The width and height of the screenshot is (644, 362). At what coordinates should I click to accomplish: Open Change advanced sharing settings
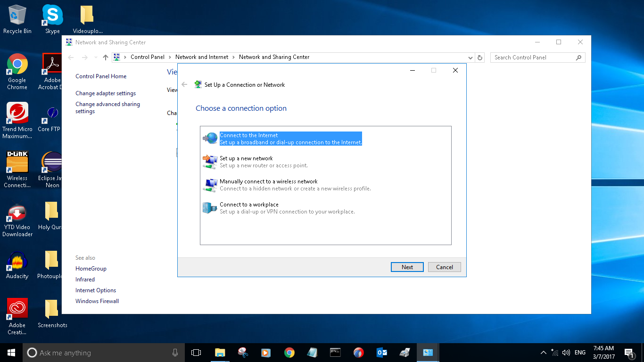[107, 107]
